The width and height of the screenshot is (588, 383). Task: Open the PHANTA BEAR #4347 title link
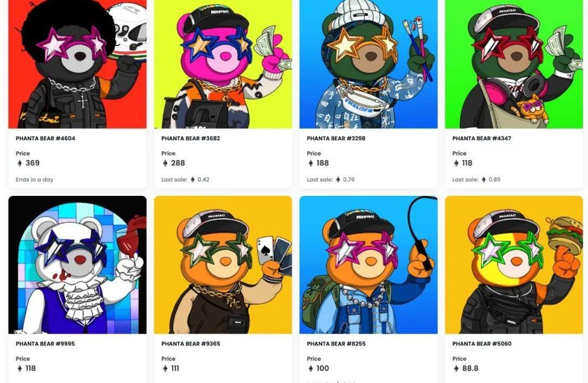click(x=481, y=138)
